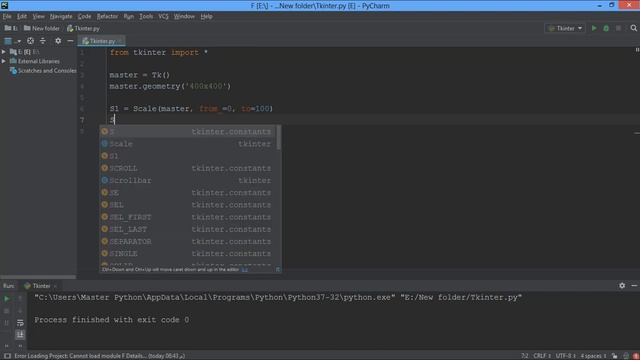Open the Navigate menu
This screenshot has width=640, height=360.
pyautogui.click(x=61, y=16)
